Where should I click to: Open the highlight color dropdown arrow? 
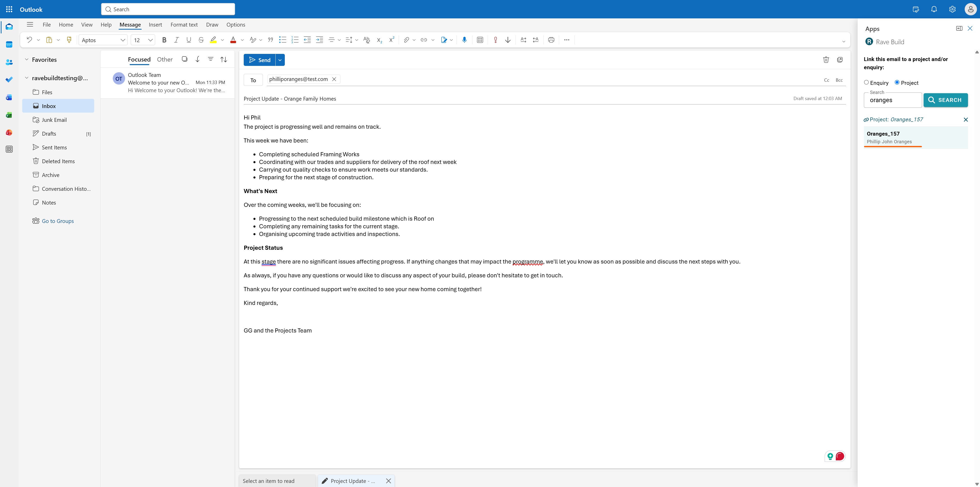(x=223, y=40)
